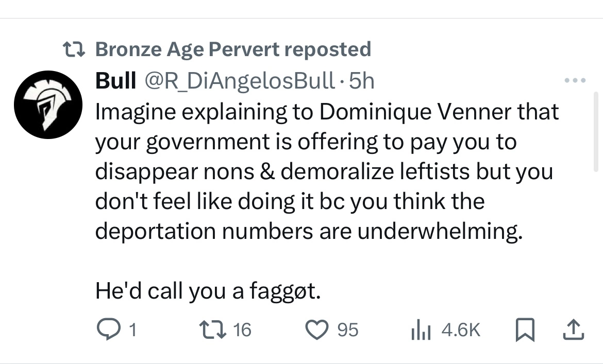The height and width of the screenshot is (364, 603).
Task: Open the @R_DiAngelosBull handle
Action: tap(240, 81)
